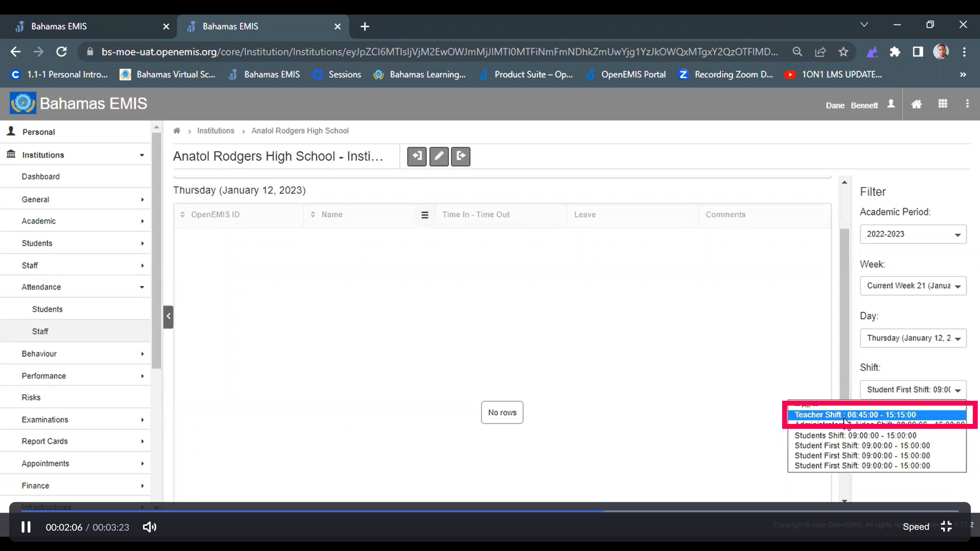The width and height of the screenshot is (980, 551).
Task: Go back in browser history
Action: click(16, 52)
